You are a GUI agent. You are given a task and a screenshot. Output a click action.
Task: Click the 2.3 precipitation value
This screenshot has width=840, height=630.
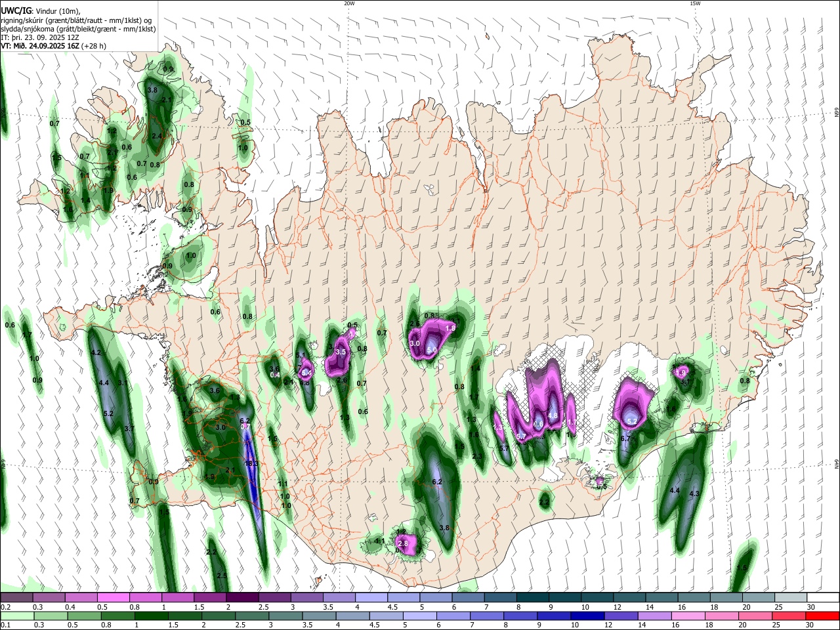[x=477, y=456]
